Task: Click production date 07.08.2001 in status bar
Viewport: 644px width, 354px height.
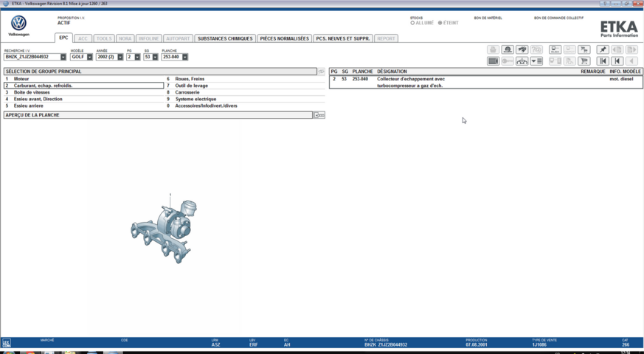Action: click(477, 345)
